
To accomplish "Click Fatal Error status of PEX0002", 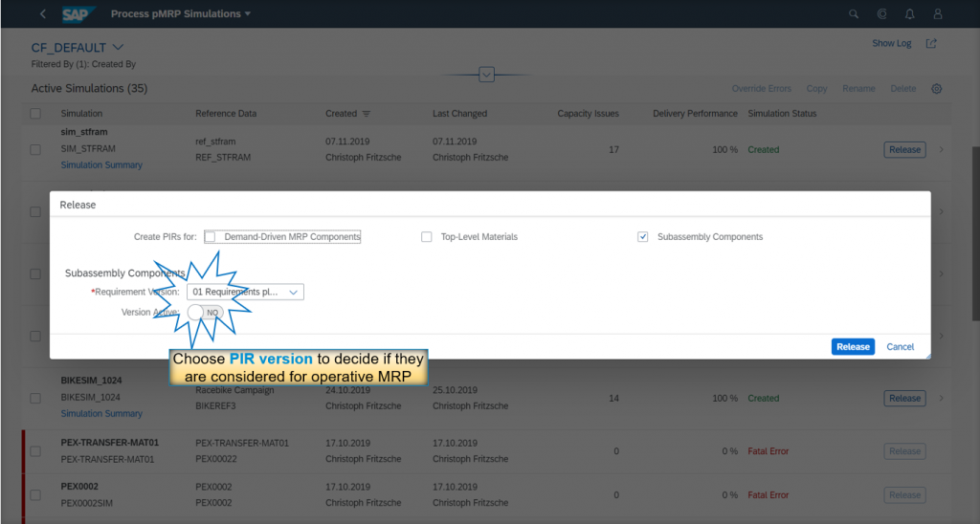I will click(768, 494).
